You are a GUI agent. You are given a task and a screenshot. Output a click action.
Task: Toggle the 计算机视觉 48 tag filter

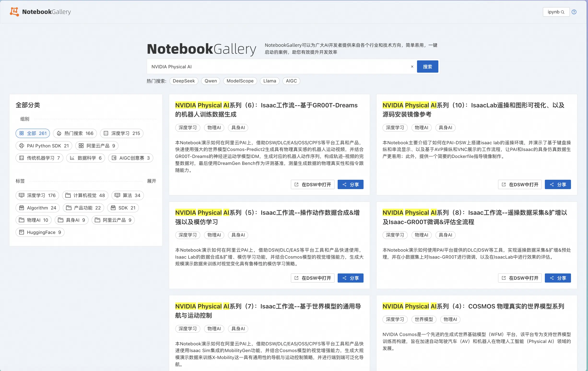click(x=85, y=195)
